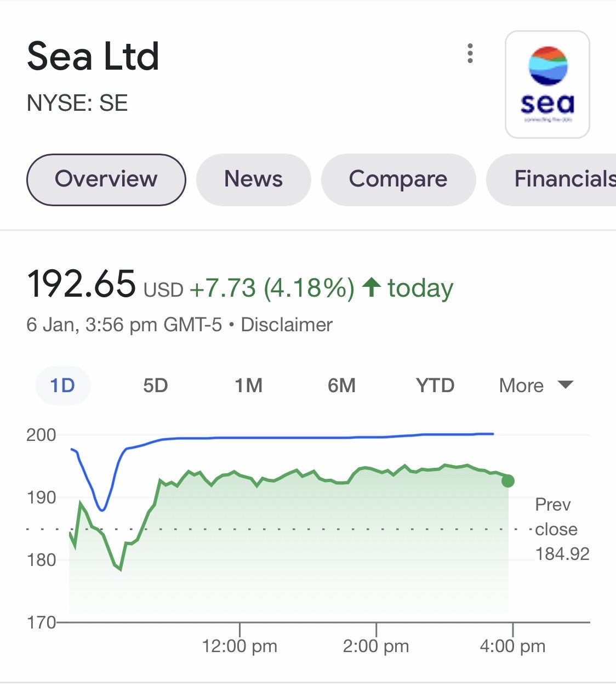Screen dimensions: 616x685
Task: Click the 192.65 stock price value
Action: click(81, 284)
